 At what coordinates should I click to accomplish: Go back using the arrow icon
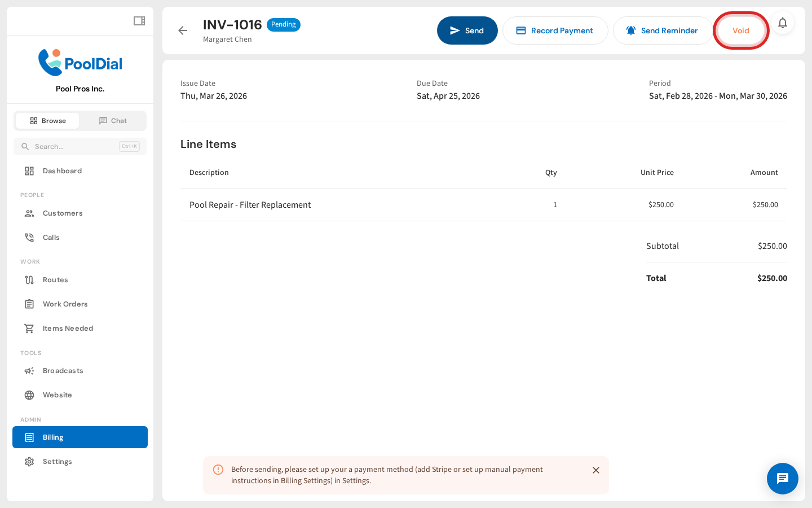pyautogui.click(x=183, y=30)
